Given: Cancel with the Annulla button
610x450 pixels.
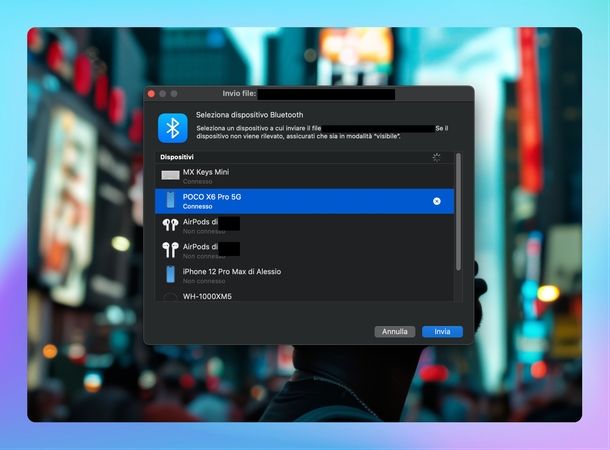Looking at the screenshot, I should pos(394,331).
